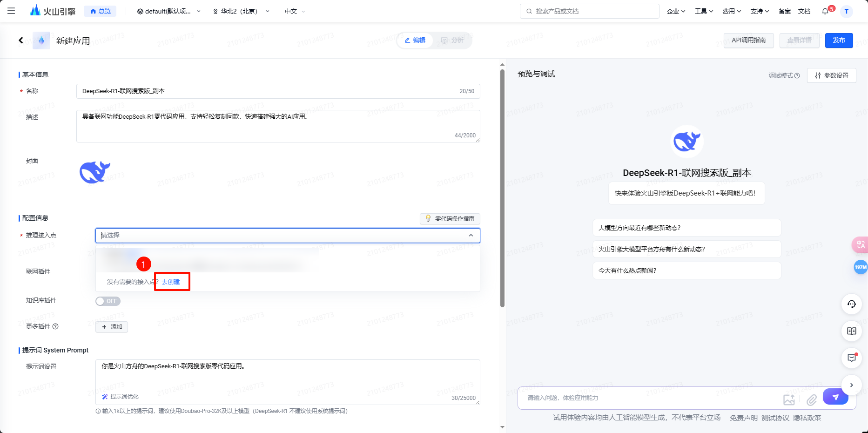Open the 测试协议 link
Image resolution: width=868 pixels, height=433 pixels.
point(775,418)
